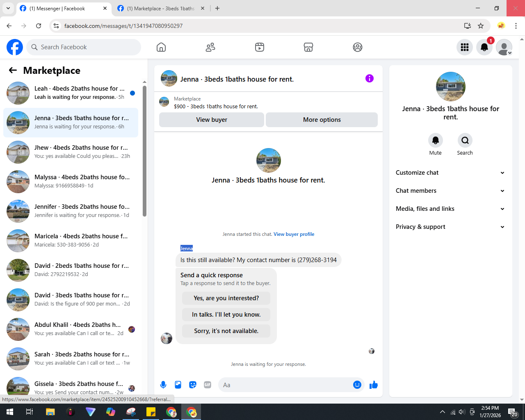Open the Friends icon in top navigation

point(210,47)
